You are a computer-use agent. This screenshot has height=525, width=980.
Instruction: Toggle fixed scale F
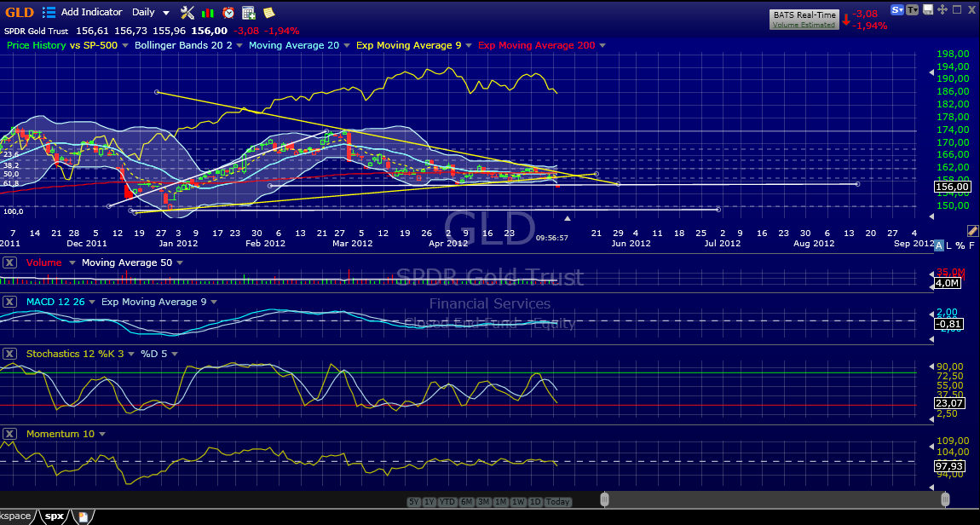pyautogui.click(x=971, y=246)
